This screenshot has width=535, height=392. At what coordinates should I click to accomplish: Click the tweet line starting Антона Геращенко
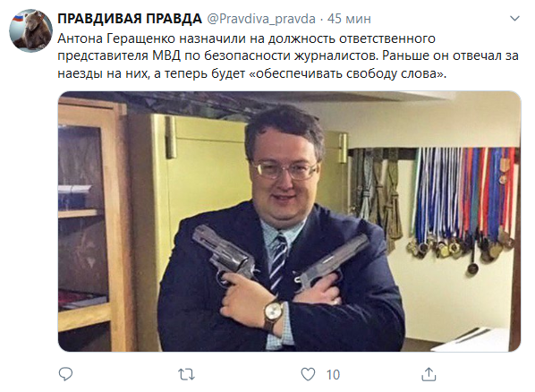click(x=246, y=38)
